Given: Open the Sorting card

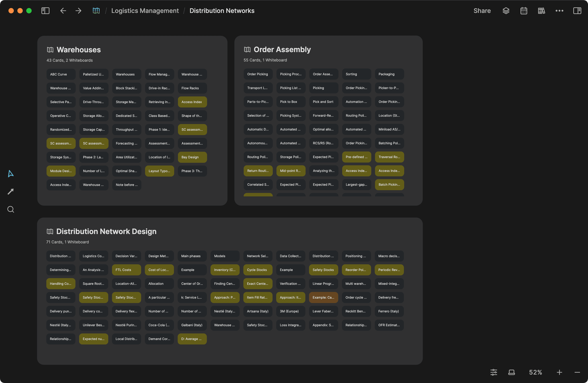Looking at the screenshot, I should 357,74.
